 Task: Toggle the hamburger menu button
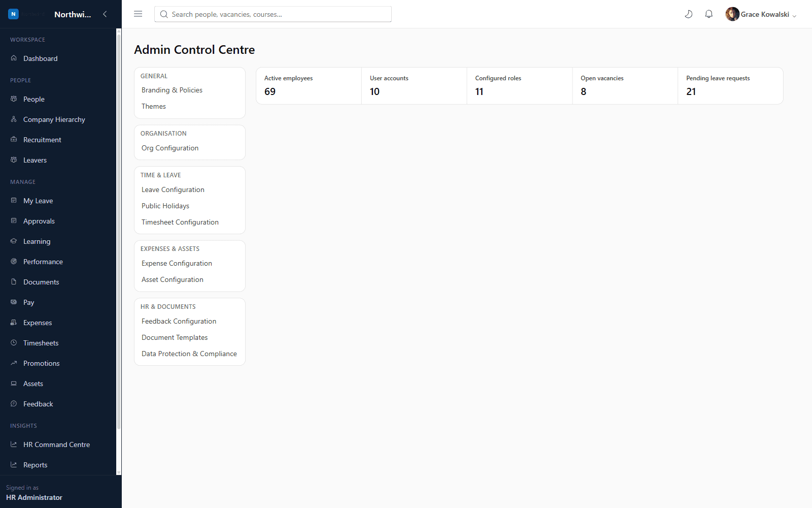pyautogui.click(x=138, y=14)
